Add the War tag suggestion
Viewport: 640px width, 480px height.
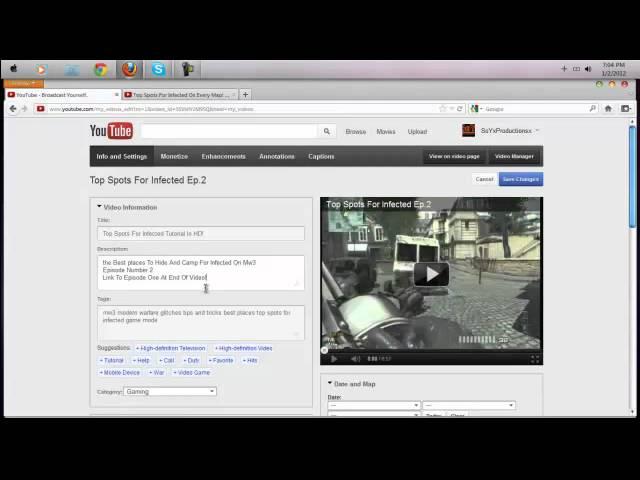pos(157,373)
